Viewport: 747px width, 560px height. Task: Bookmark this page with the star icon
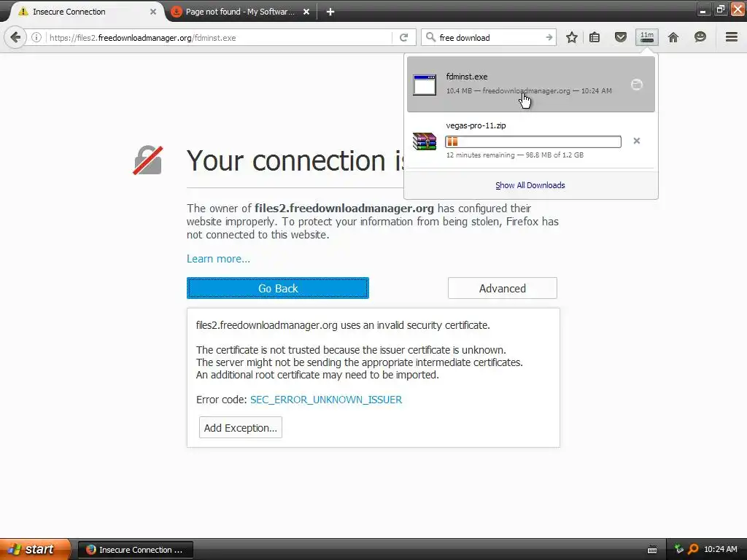click(x=572, y=37)
